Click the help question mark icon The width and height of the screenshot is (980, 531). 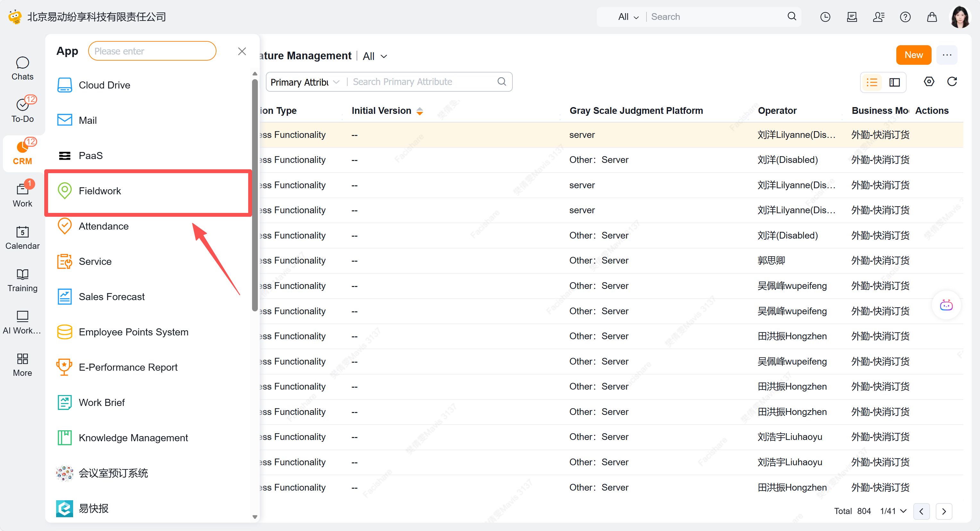pos(905,17)
